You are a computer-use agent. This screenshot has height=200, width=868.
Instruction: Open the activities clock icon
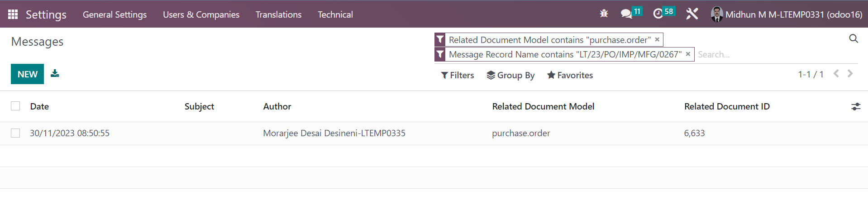point(658,14)
